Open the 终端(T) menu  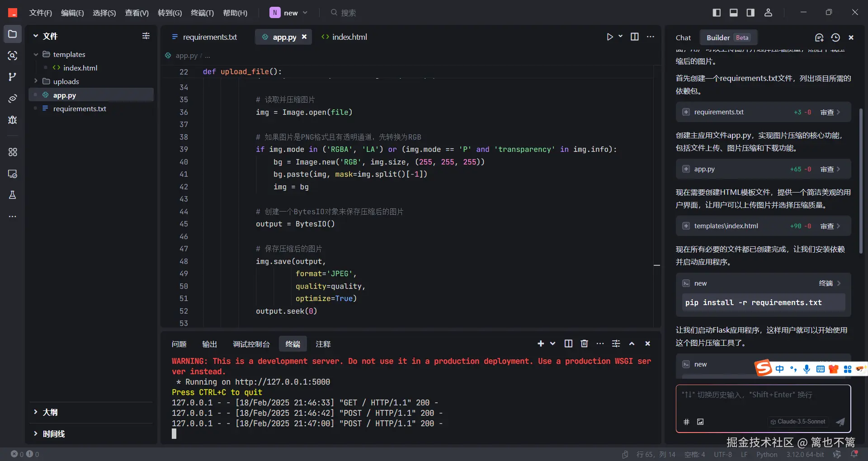(202, 13)
